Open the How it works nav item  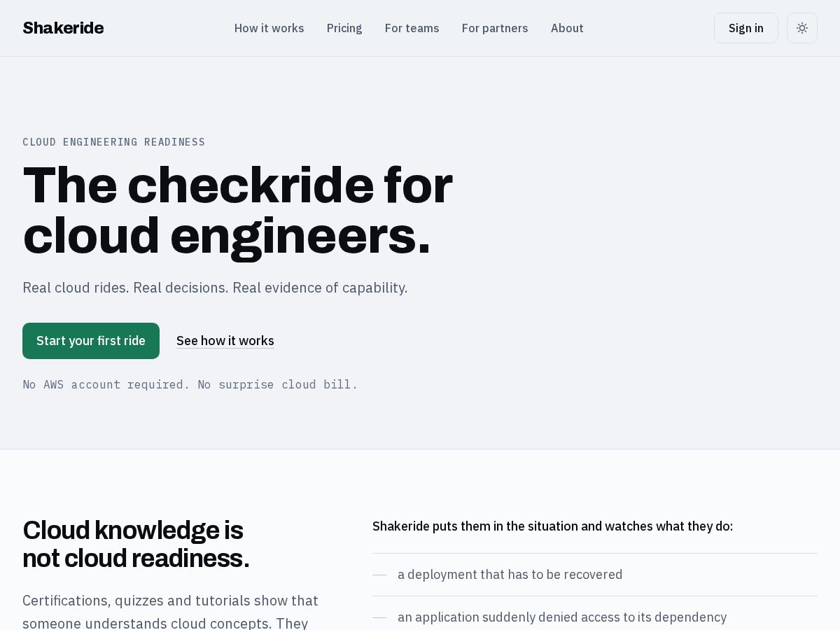(269, 28)
